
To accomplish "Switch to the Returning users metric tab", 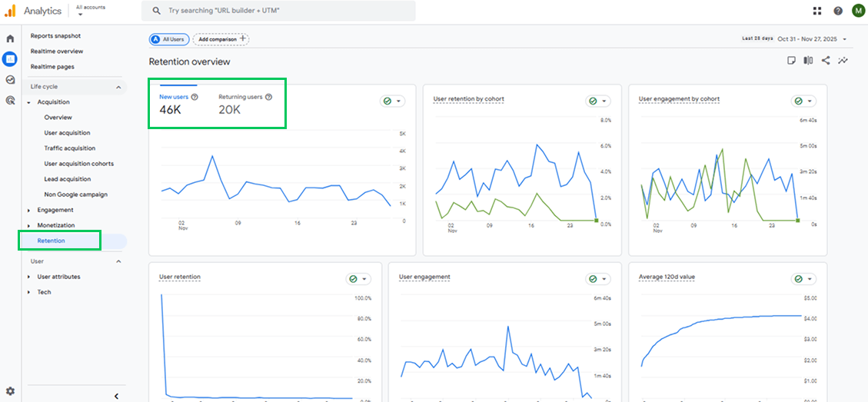I will point(241,98).
